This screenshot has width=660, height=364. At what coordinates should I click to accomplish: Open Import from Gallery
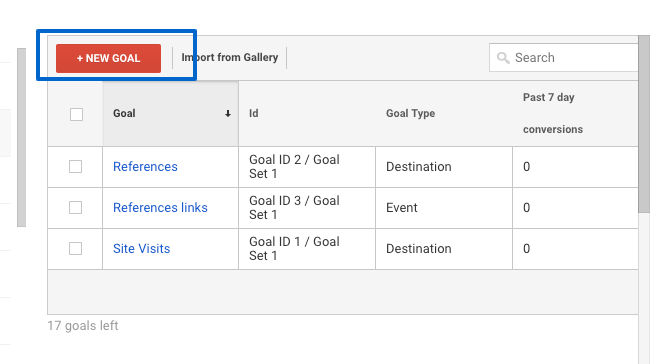[229, 57]
